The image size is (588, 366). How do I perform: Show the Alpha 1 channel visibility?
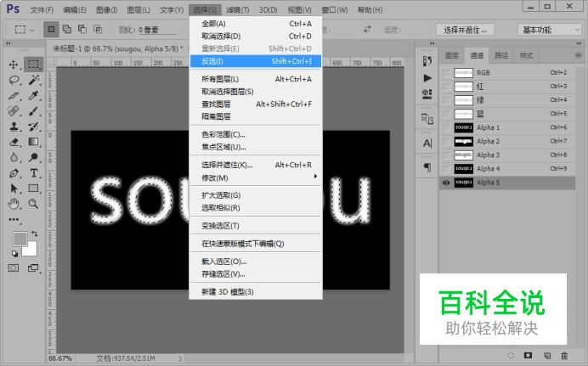point(446,127)
